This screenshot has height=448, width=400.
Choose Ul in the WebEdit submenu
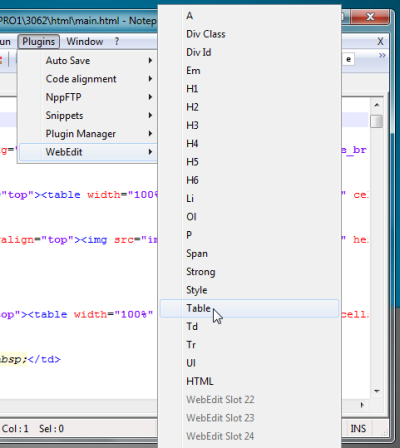[249, 363]
